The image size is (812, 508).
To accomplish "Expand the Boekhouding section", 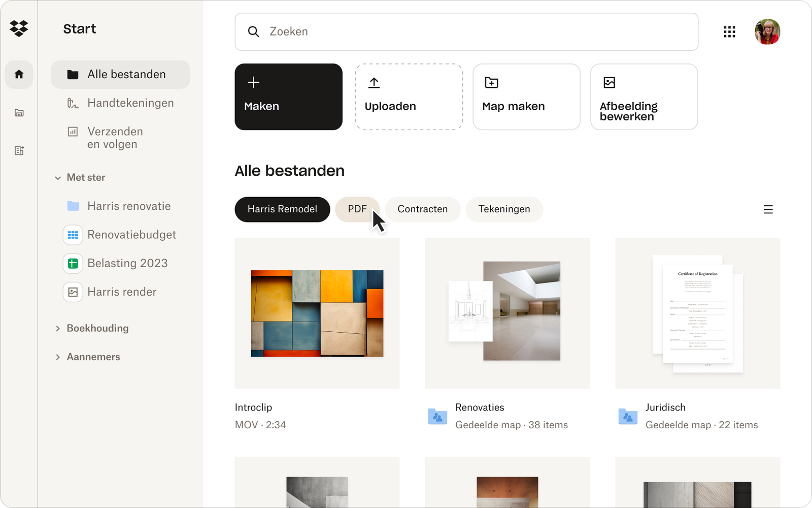I will click(58, 328).
